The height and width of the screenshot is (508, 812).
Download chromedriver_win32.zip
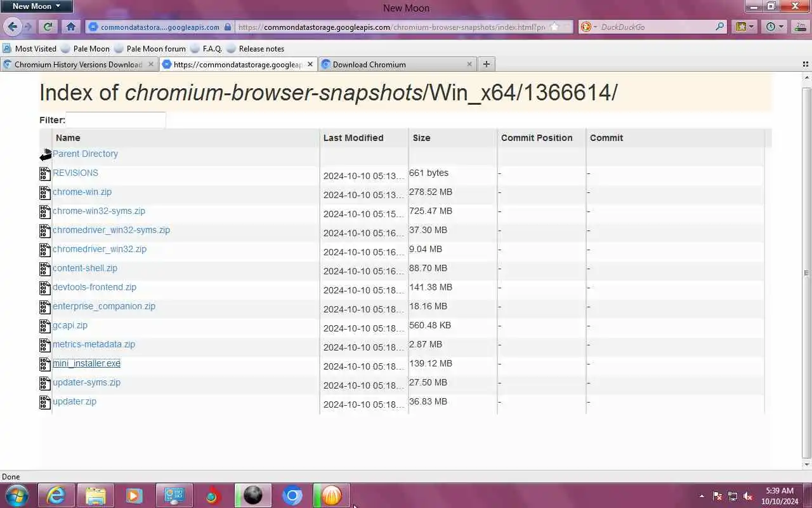[x=100, y=249]
